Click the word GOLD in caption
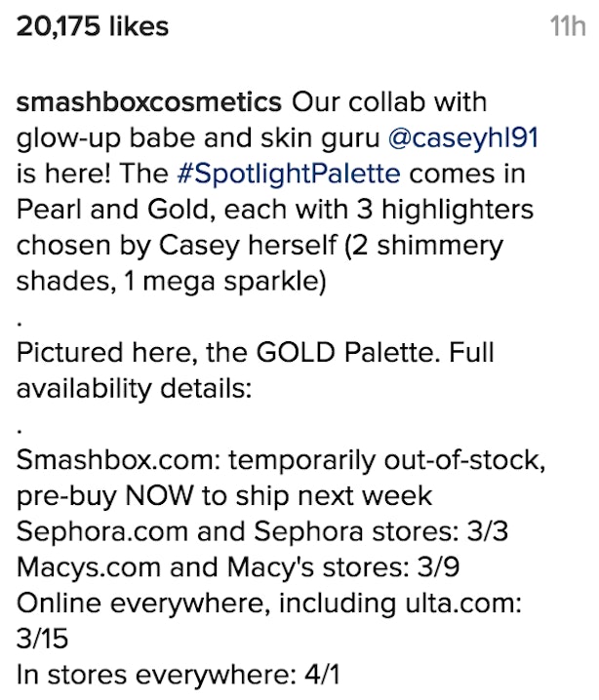 pos(296,353)
